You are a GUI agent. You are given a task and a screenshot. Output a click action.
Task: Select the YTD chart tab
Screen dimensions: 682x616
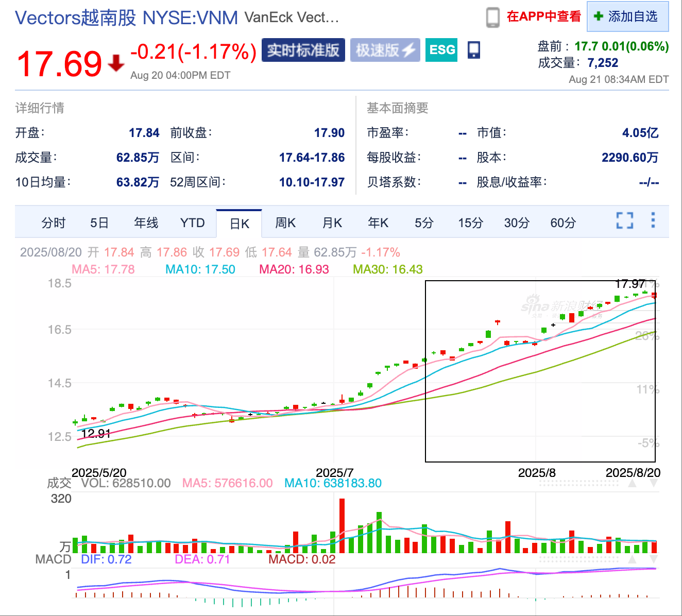click(x=193, y=222)
